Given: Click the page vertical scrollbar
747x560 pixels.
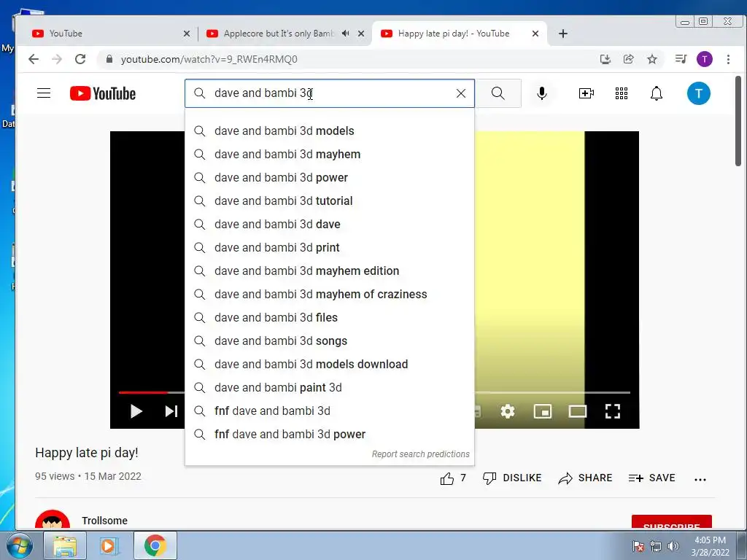Looking at the screenshot, I should tap(738, 121).
